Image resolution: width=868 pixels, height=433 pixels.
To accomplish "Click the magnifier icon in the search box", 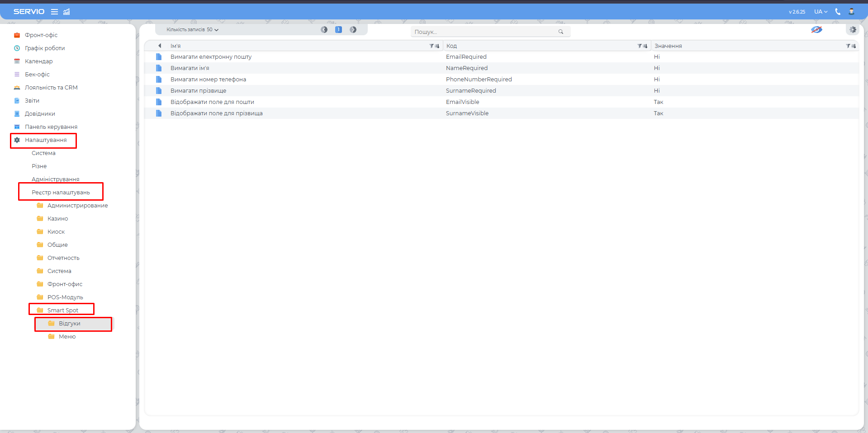I will 561,32.
